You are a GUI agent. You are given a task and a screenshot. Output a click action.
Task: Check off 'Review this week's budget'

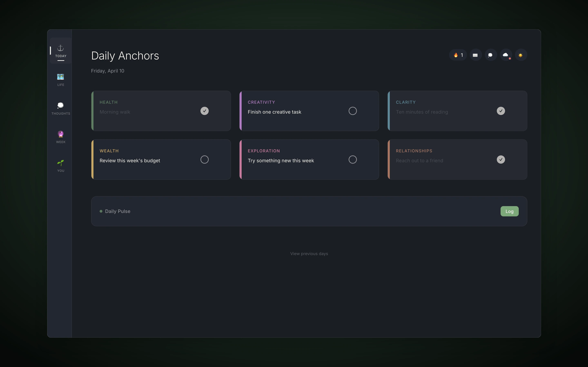[x=204, y=159]
